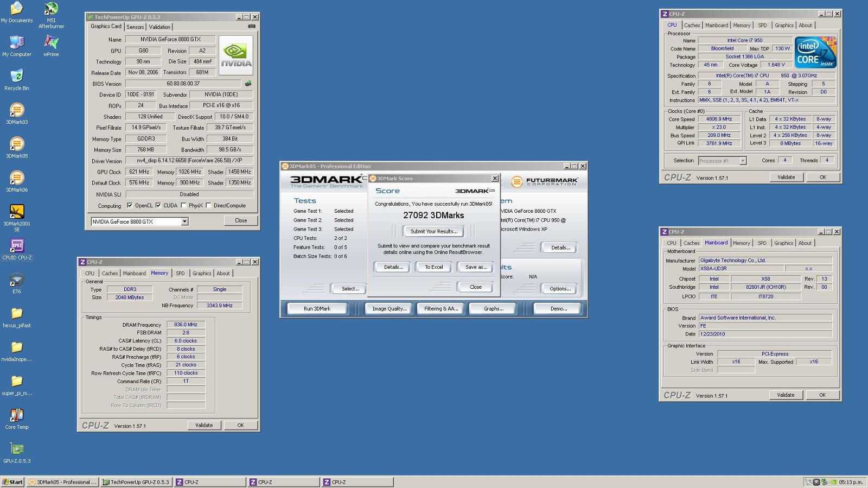The image size is (868, 488).
Task: Click DRAM Frequency value 836.0 MHz
Action: click(186, 325)
